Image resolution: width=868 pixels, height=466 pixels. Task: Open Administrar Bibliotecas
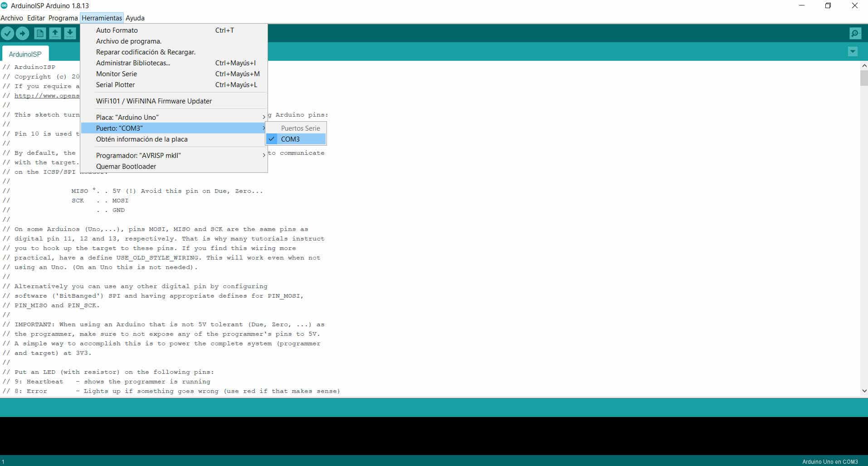174,63
